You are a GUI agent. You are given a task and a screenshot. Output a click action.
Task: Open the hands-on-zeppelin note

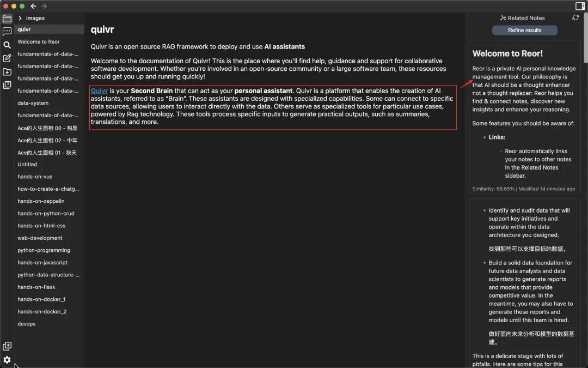pyautogui.click(x=49, y=201)
